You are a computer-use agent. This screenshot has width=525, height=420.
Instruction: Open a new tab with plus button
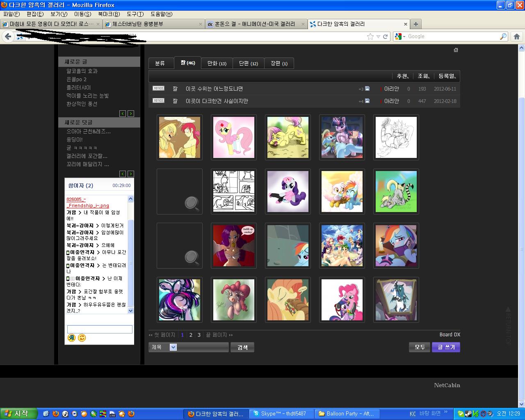pyautogui.click(x=415, y=24)
